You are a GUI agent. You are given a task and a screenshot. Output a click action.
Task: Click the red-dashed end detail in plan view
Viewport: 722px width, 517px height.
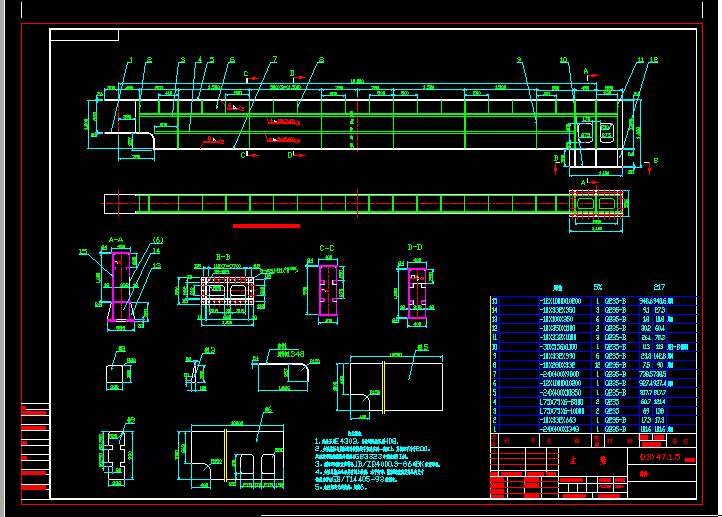tap(597, 203)
